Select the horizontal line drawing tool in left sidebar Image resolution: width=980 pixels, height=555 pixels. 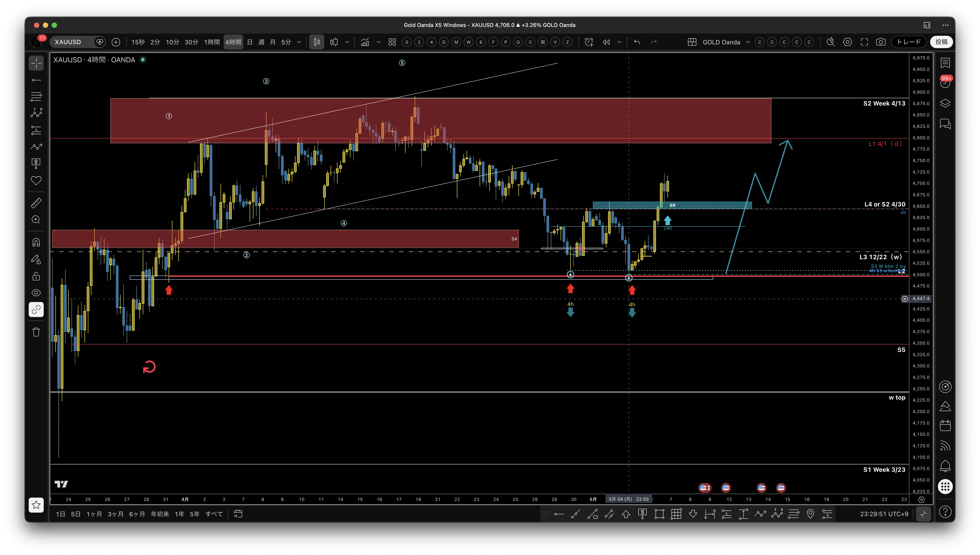[36, 80]
